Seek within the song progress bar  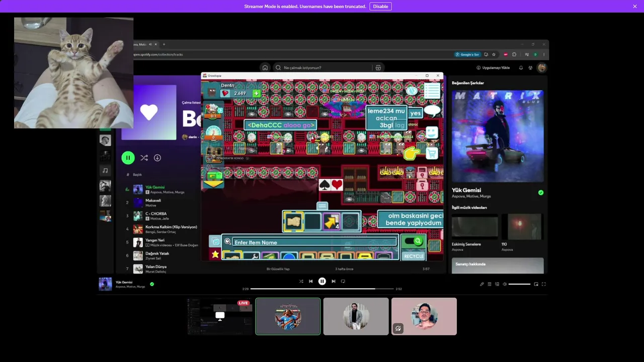(322, 289)
